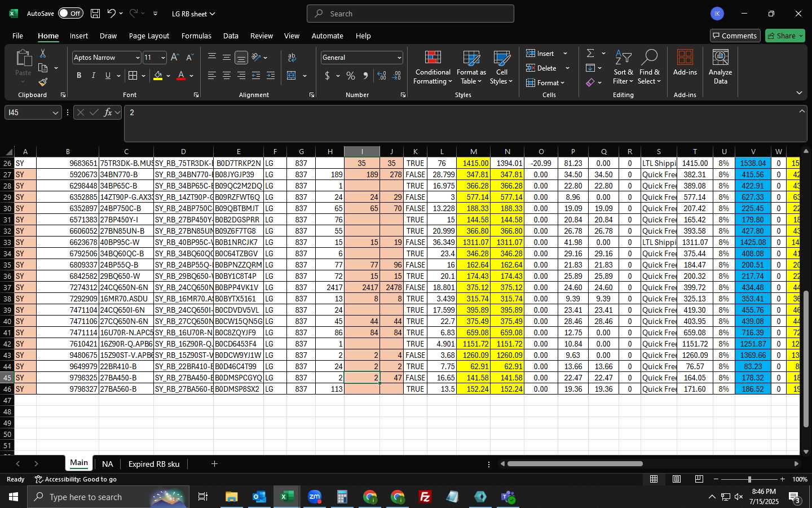Click Decrease Indent icon
Image resolution: width=812 pixels, height=508 pixels.
(x=256, y=76)
